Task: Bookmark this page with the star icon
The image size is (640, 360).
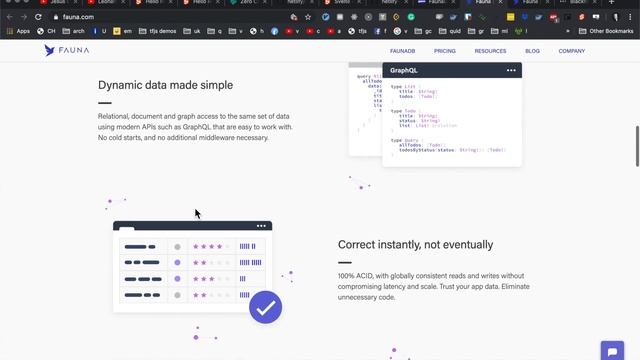Action: click(x=308, y=17)
